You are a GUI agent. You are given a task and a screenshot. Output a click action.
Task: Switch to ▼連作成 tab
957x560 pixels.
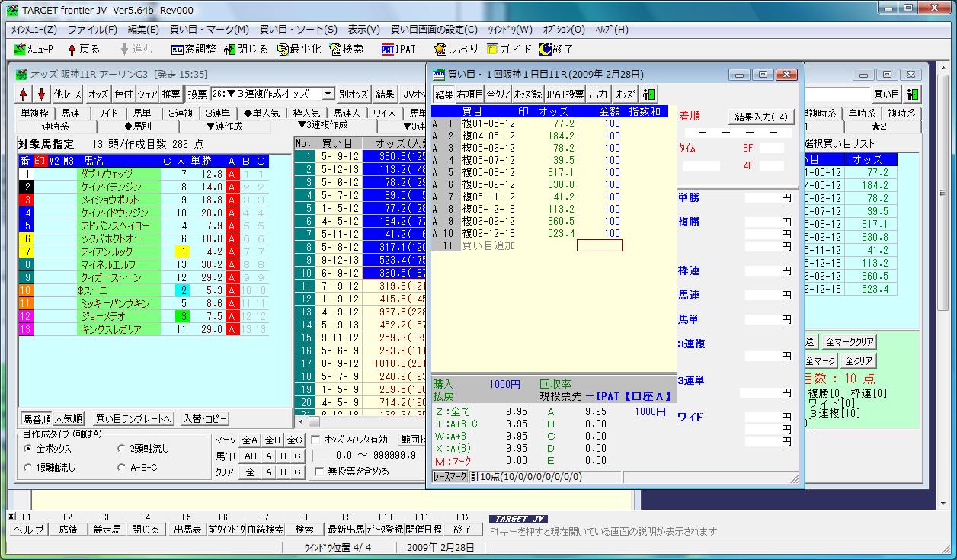click(224, 126)
